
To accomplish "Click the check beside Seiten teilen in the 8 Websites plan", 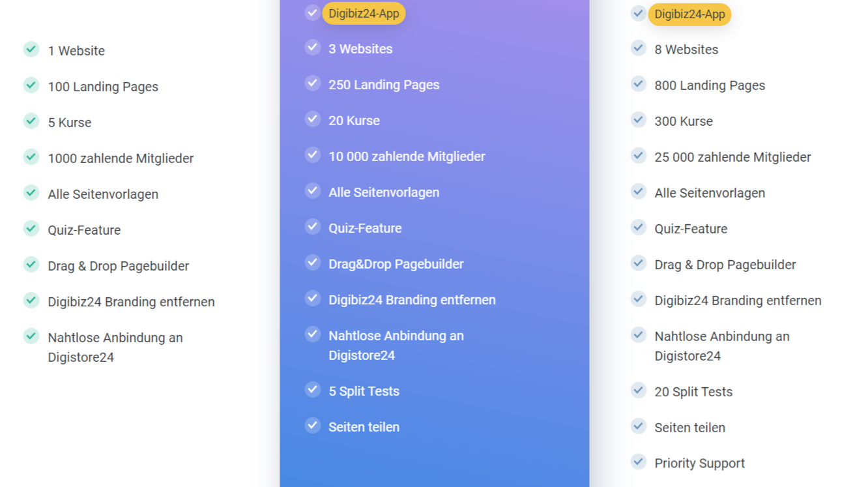I will click(639, 426).
